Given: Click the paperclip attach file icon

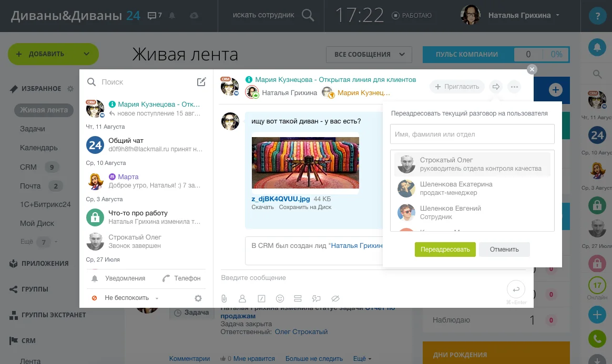Looking at the screenshot, I should 224,298.
